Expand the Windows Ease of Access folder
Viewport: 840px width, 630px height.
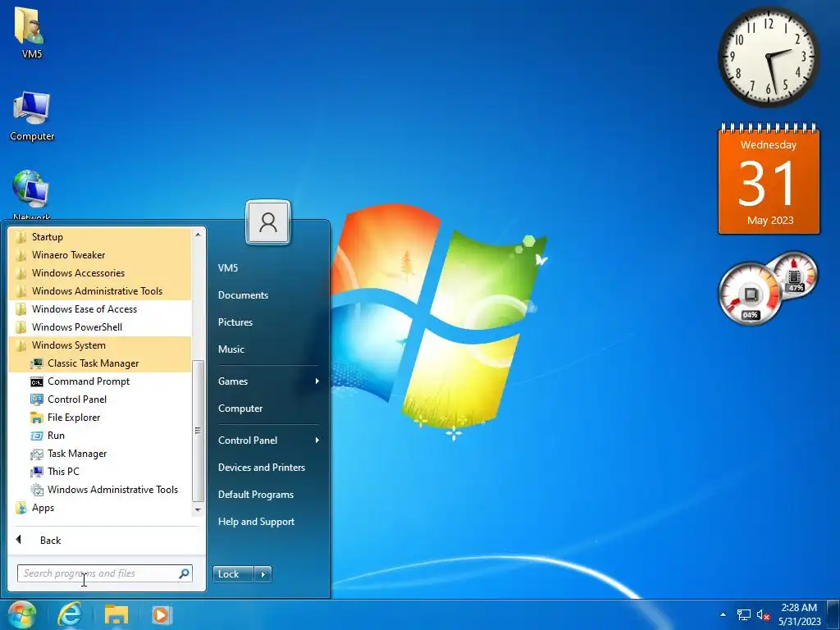click(x=99, y=309)
